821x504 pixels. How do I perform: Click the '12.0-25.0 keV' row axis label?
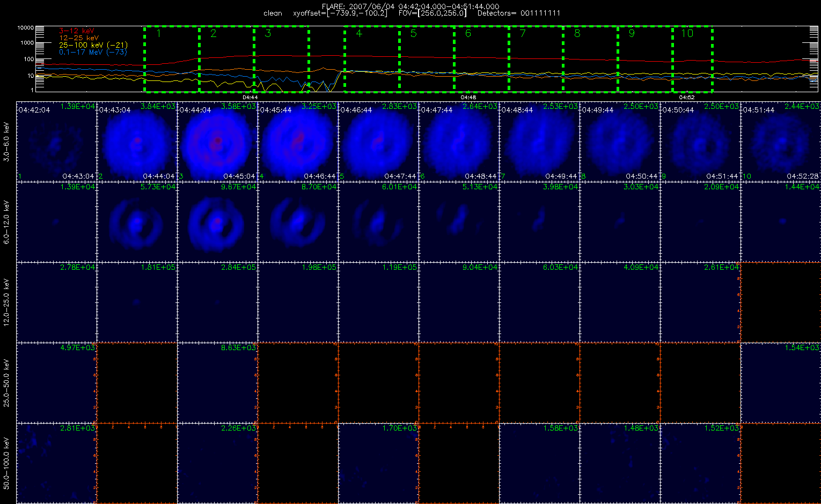(x=6, y=302)
